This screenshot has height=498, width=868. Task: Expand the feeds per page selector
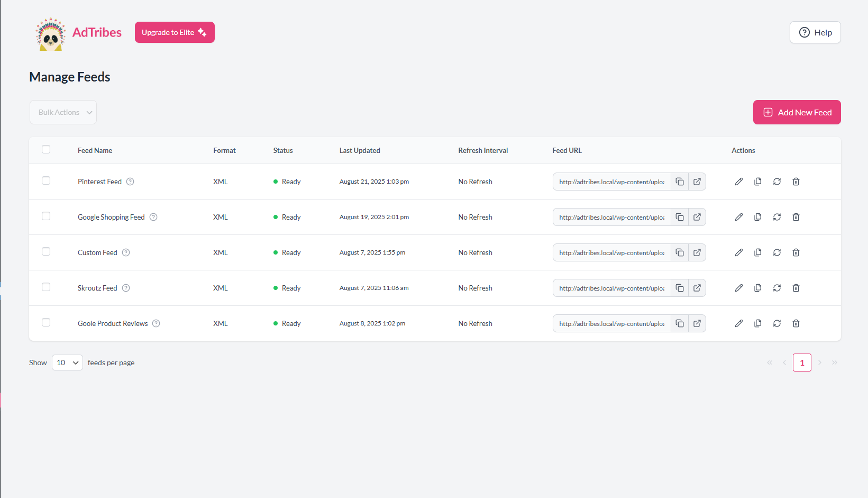67,363
